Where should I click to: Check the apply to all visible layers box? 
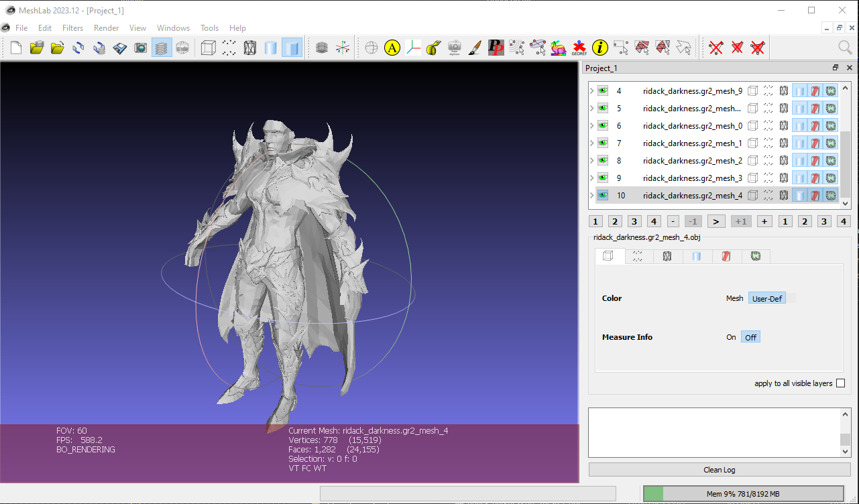[x=840, y=383]
